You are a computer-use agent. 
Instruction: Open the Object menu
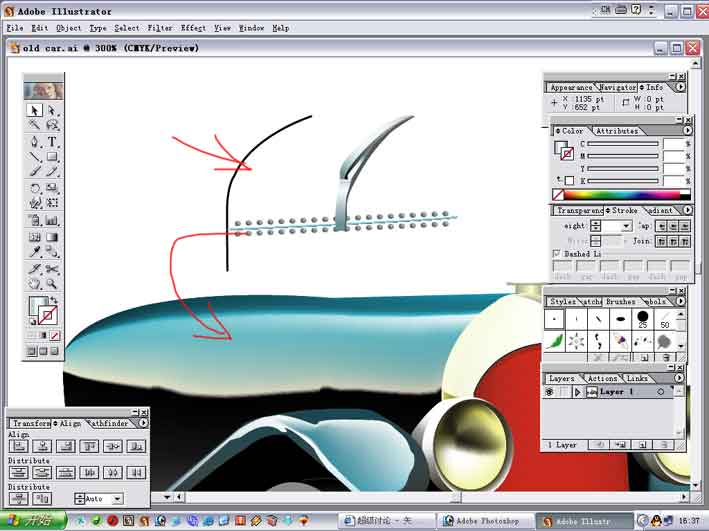click(x=69, y=28)
